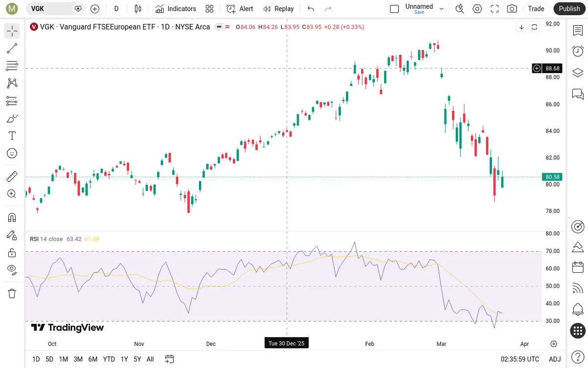Open the Fibonacci retracement tools
Viewport: 588px width, 368px height.
click(12, 66)
